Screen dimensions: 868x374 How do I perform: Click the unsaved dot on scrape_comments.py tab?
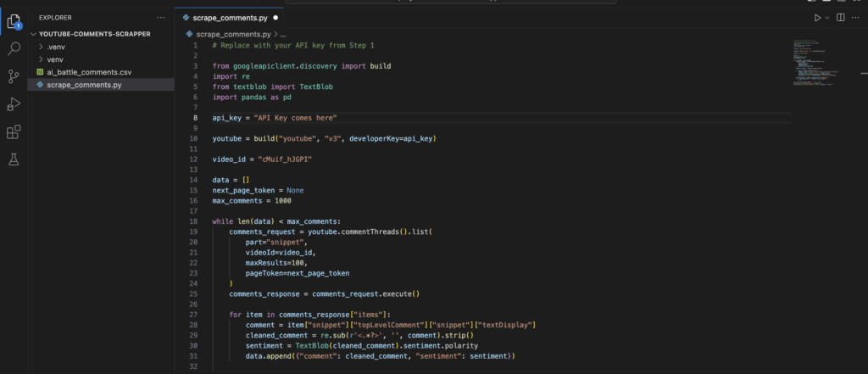pyautogui.click(x=275, y=18)
